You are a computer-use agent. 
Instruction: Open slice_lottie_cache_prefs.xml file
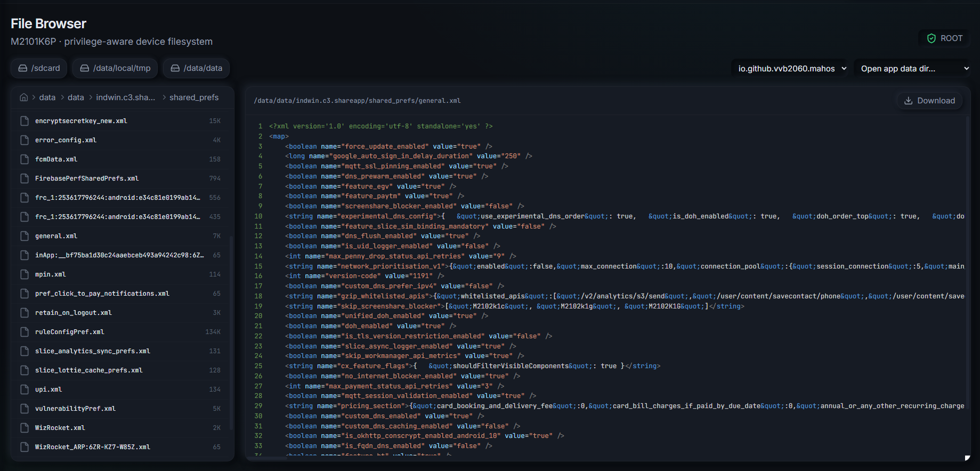click(x=121, y=370)
